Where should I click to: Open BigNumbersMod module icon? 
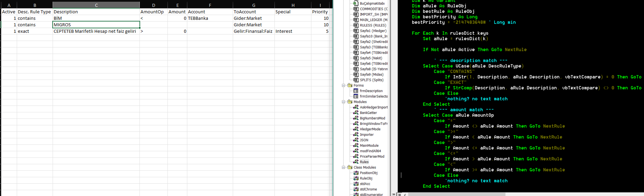(x=356, y=118)
